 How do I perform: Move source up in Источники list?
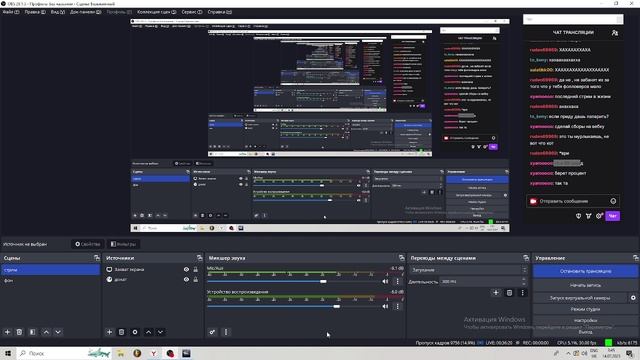click(149, 332)
